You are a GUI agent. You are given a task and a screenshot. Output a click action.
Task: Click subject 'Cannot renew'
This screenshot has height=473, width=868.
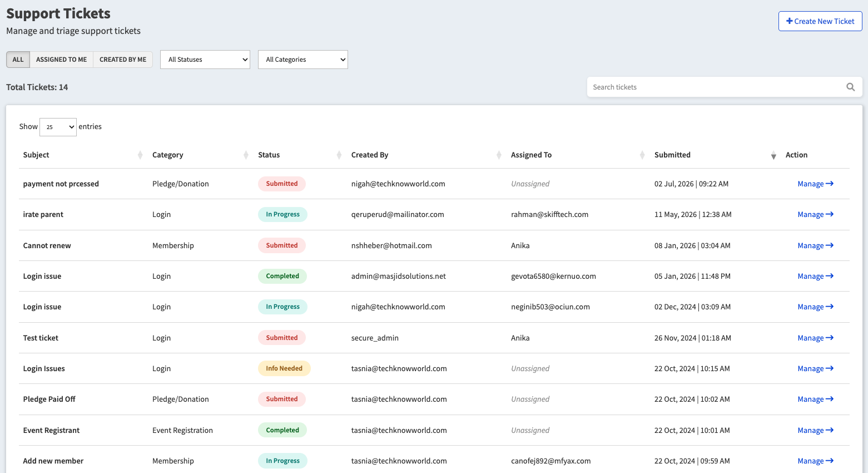47,245
